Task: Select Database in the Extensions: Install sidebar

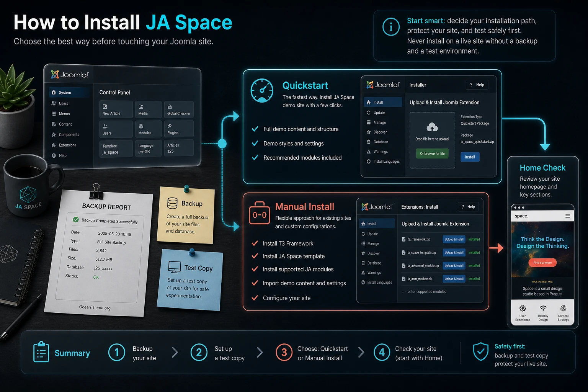Action: 371,263
